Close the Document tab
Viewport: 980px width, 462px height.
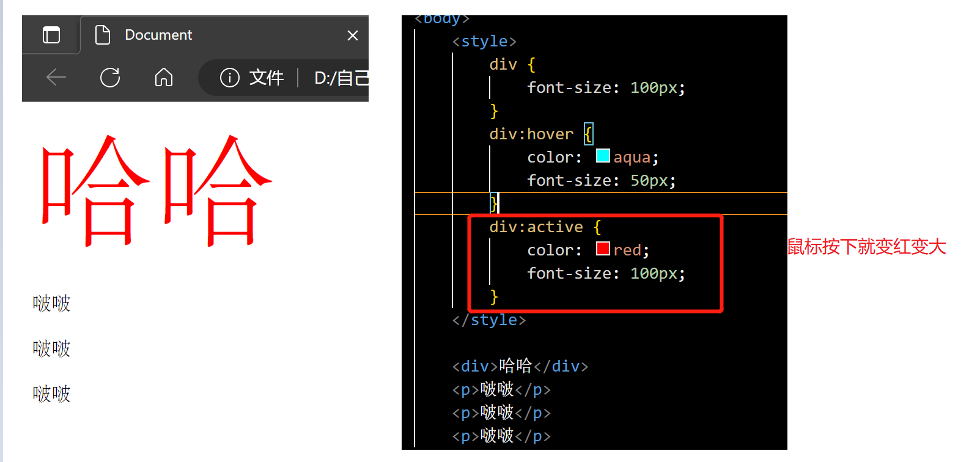(x=353, y=35)
